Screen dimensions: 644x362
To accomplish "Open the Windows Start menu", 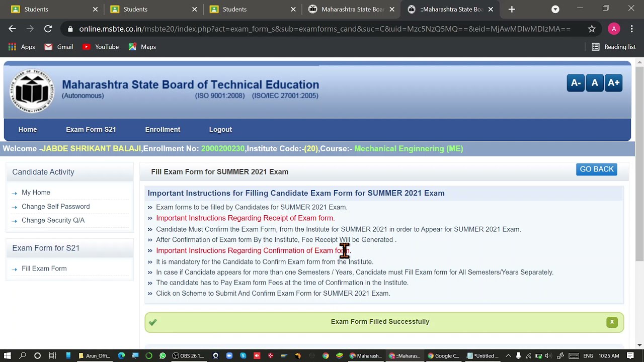I will (8, 355).
